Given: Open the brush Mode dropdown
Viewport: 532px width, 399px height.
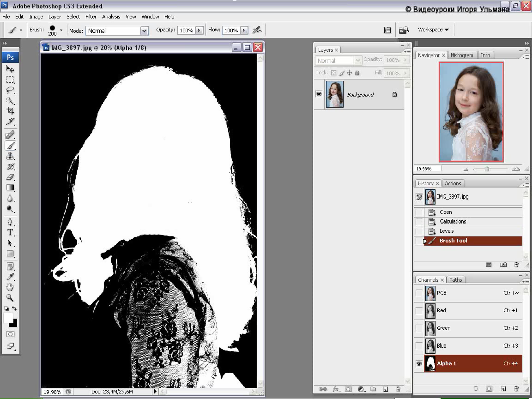Looking at the screenshot, I should tap(144, 31).
